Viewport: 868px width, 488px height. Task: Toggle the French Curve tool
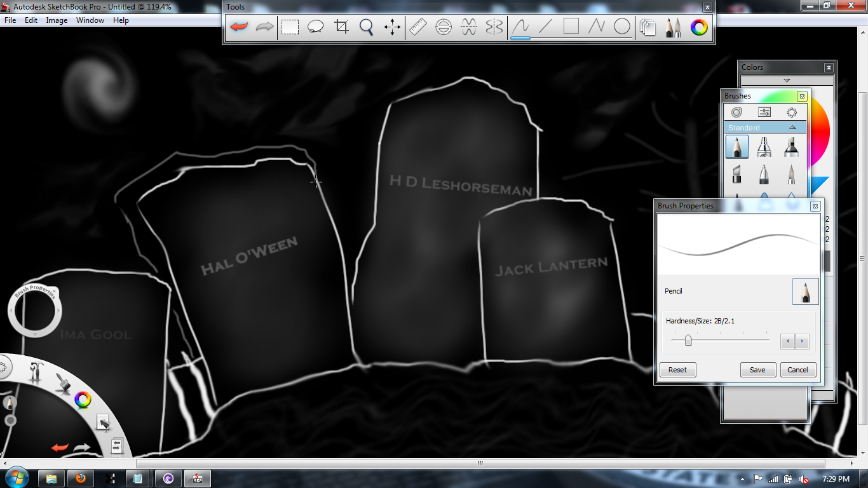tap(469, 27)
